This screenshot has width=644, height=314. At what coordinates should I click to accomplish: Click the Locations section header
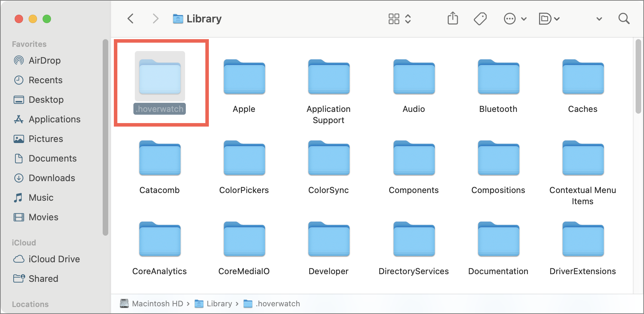30,304
